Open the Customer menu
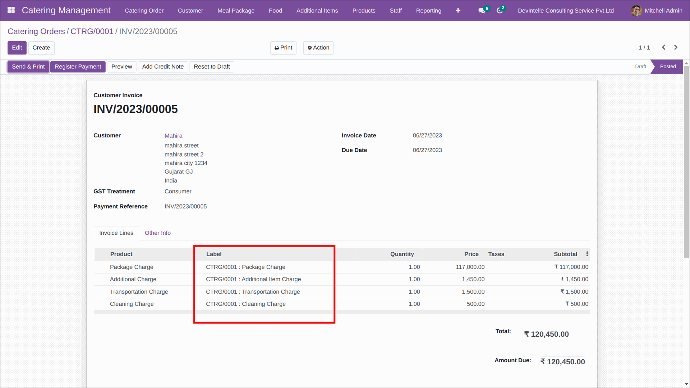690x388 pixels. point(190,11)
